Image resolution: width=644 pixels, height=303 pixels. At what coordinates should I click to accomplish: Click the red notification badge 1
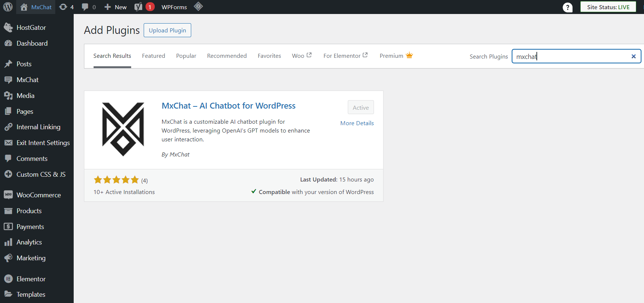point(150,7)
